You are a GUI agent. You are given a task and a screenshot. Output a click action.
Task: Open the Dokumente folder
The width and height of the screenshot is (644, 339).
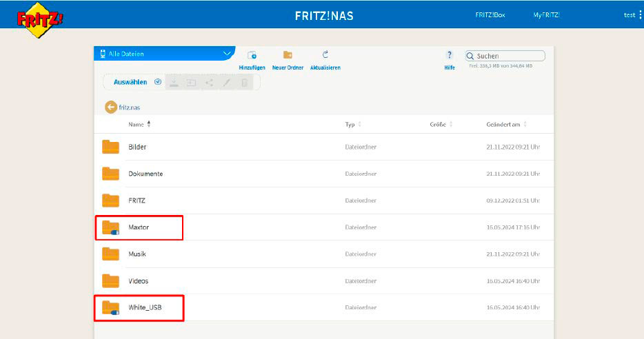145,174
